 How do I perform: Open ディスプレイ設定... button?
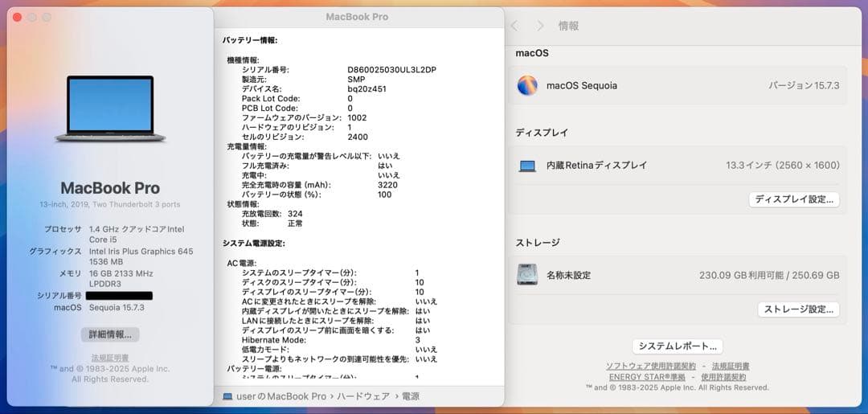point(794,199)
